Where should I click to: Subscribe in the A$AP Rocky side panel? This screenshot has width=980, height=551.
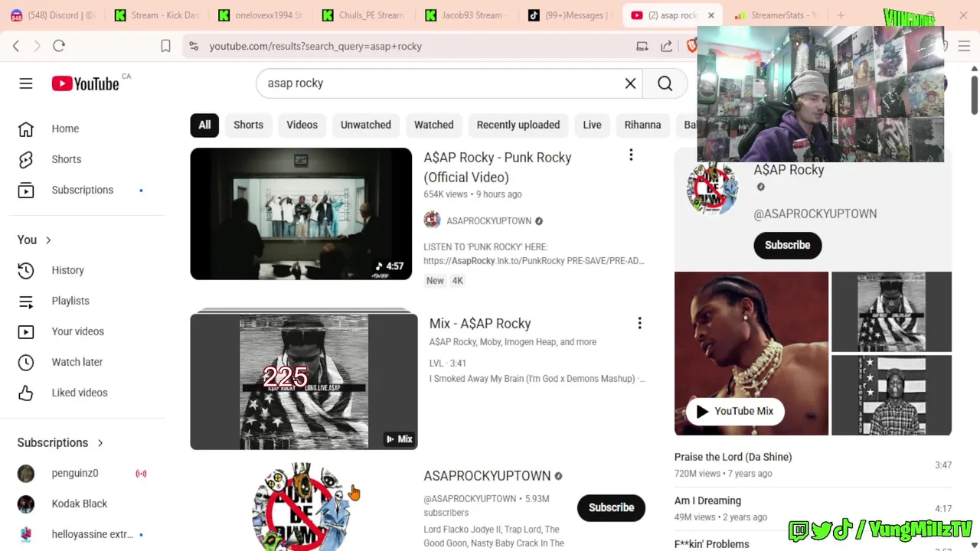(x=787, y=245)
